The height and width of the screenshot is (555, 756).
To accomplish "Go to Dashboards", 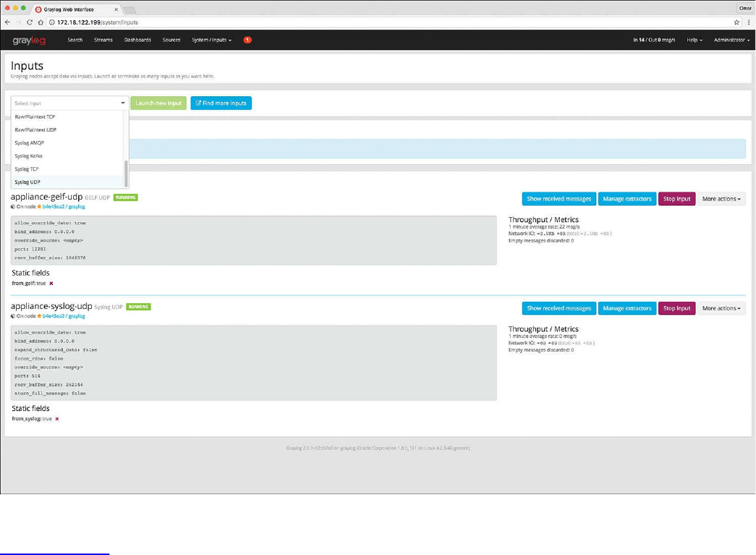I will (x=137, y=40).
